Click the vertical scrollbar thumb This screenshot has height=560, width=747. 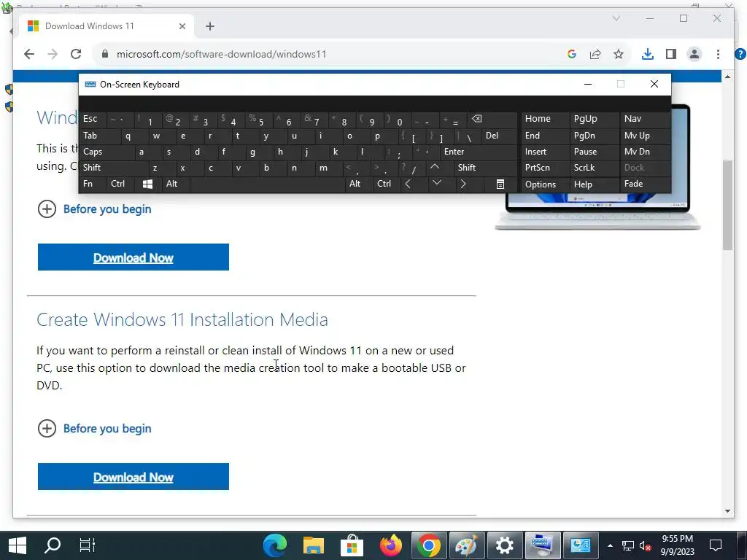point(727,205)
